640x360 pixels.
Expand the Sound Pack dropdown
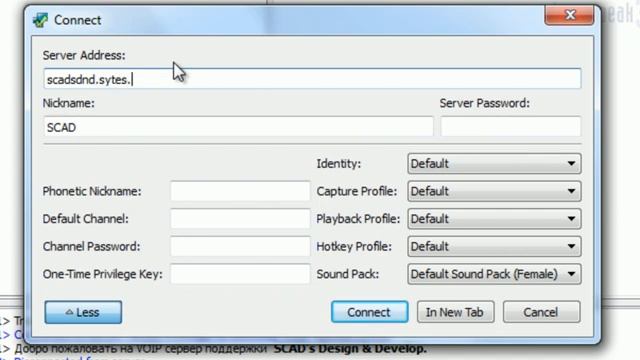tap(494, 274)
